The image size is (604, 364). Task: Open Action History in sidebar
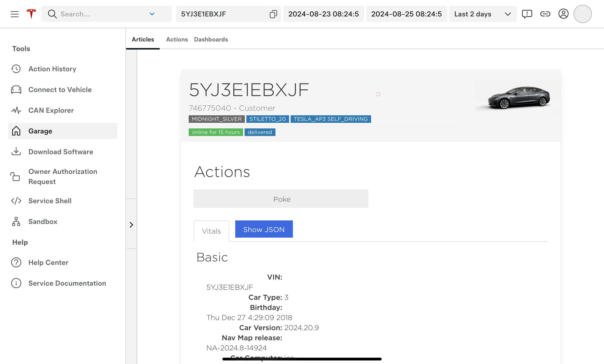coord(52,69)
